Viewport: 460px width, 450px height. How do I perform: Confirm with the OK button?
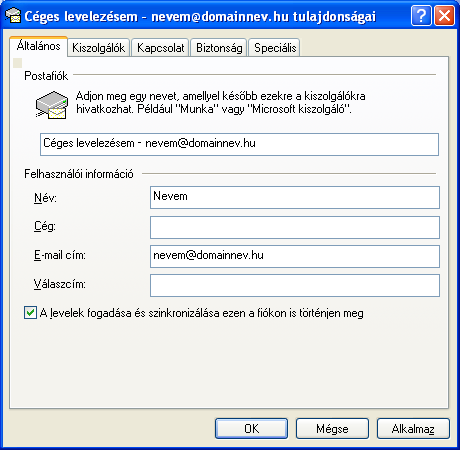(251, 428)
